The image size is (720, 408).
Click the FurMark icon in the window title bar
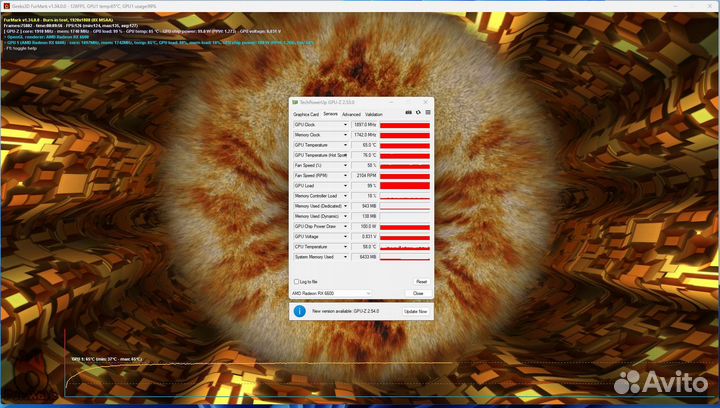[x=6, y=6]
